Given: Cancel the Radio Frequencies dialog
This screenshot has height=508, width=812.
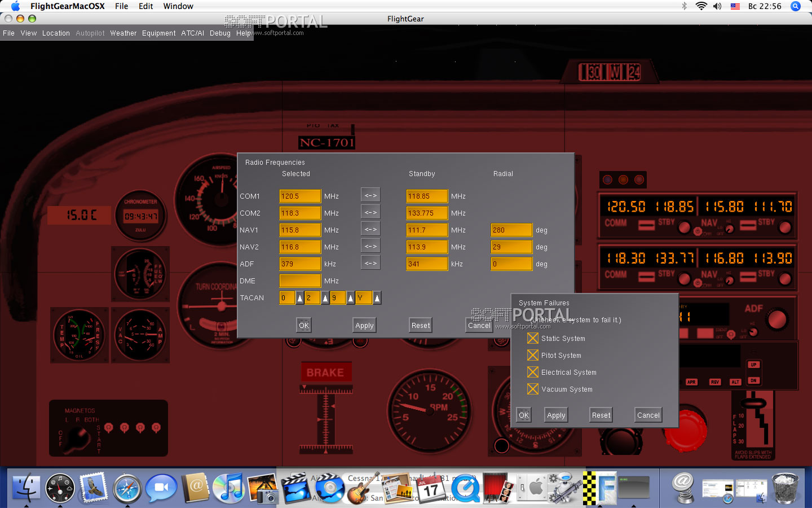Looking at the screenshot, I should coord(479,325).
